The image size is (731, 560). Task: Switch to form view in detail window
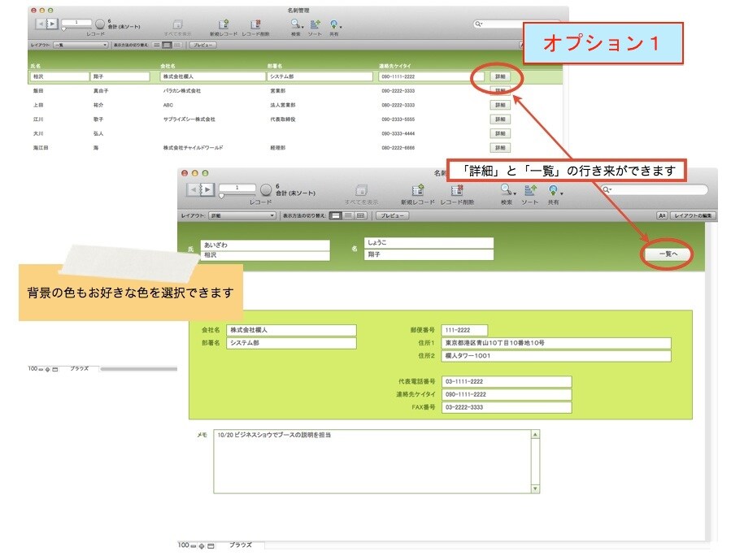335,215
